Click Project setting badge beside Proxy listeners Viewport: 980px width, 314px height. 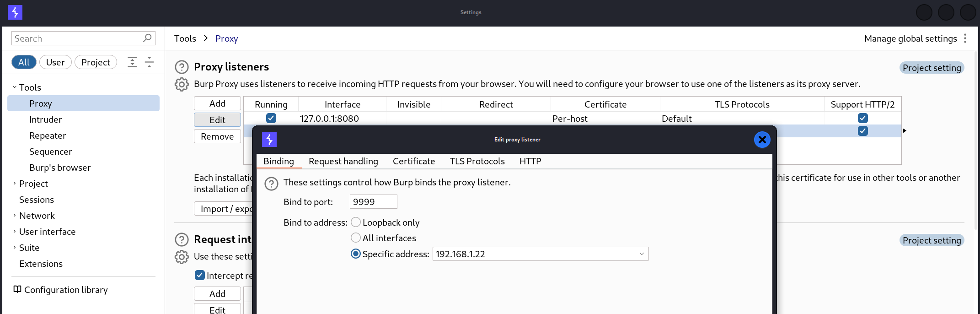coord(932,68)
